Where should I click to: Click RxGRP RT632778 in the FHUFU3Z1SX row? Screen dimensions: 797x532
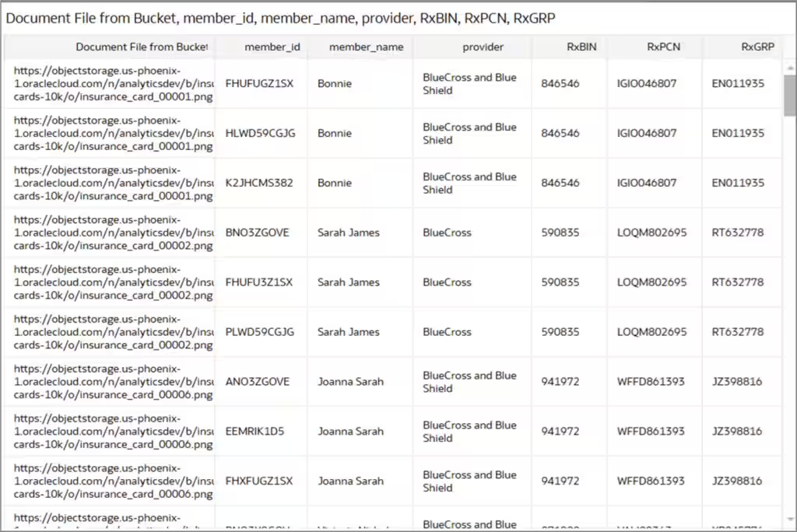[x=738, y=282]
